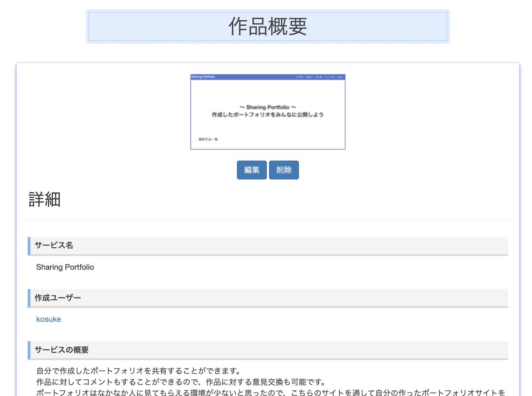Open the kosuke user link
The image size is (532, 396).
pyautogui.click(x=49, y=319)
